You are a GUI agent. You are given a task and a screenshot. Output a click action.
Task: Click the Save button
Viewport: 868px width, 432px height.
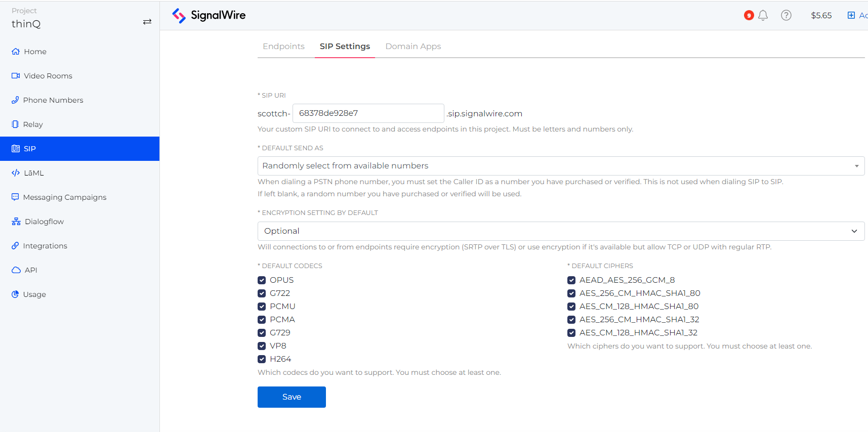coord(292,397)
